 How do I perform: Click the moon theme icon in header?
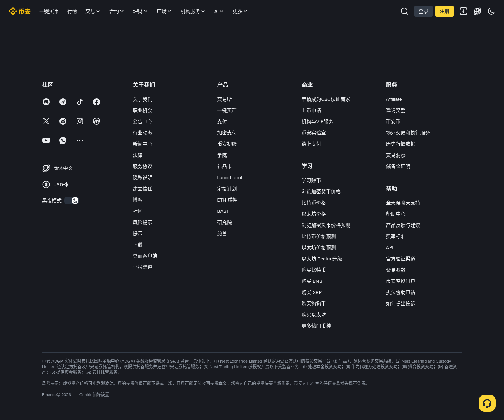(491, 11)
